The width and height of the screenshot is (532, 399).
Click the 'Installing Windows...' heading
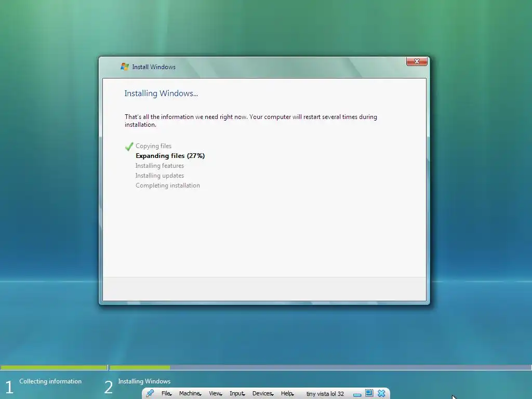pos(161,94)
